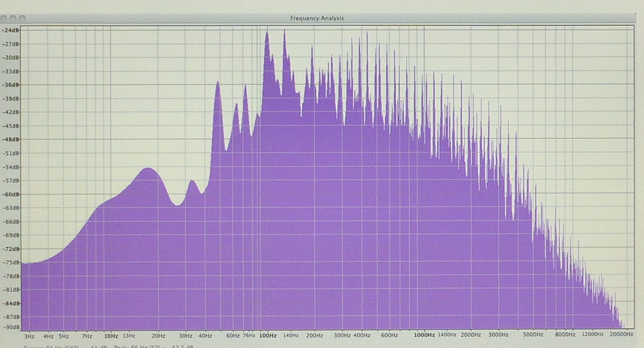
Task: Select the -57dB axis label
Action: [x=10, y=181]
